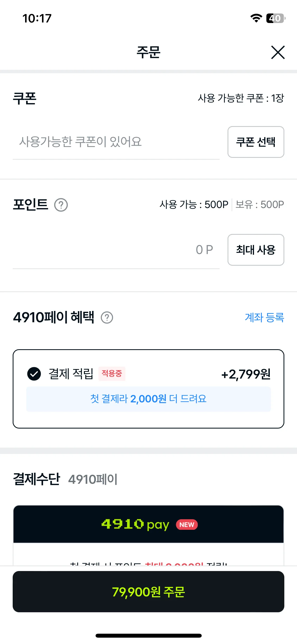Apply maximum points with 최대 사용

coord(256,250)
